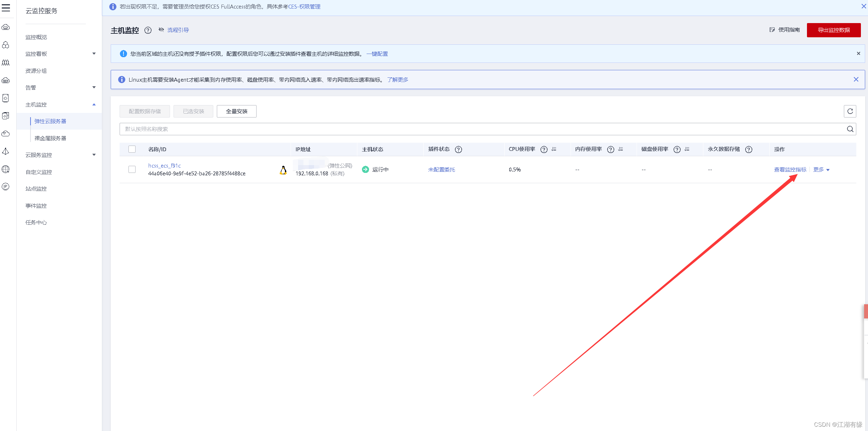
Task: Go to 站点监控 in the sidebar
Action: 36,189
